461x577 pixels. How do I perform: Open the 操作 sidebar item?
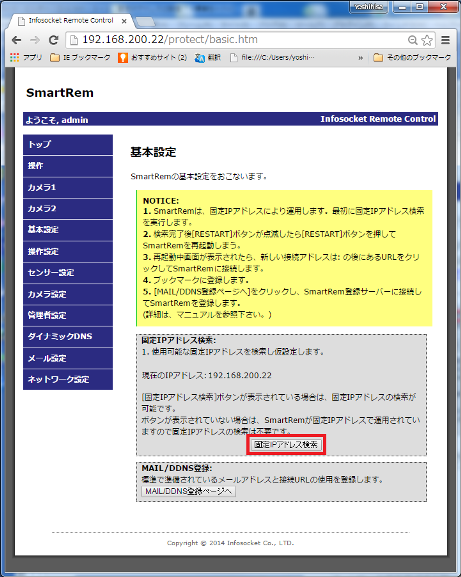pos(68,166)
